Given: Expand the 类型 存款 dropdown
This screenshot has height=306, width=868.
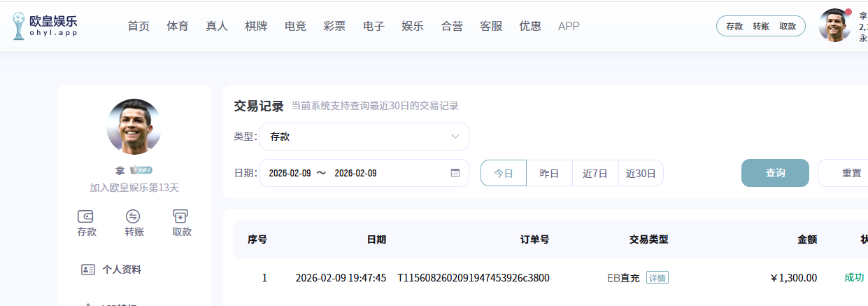Looking at the screenshot, I should coord(364,137).
